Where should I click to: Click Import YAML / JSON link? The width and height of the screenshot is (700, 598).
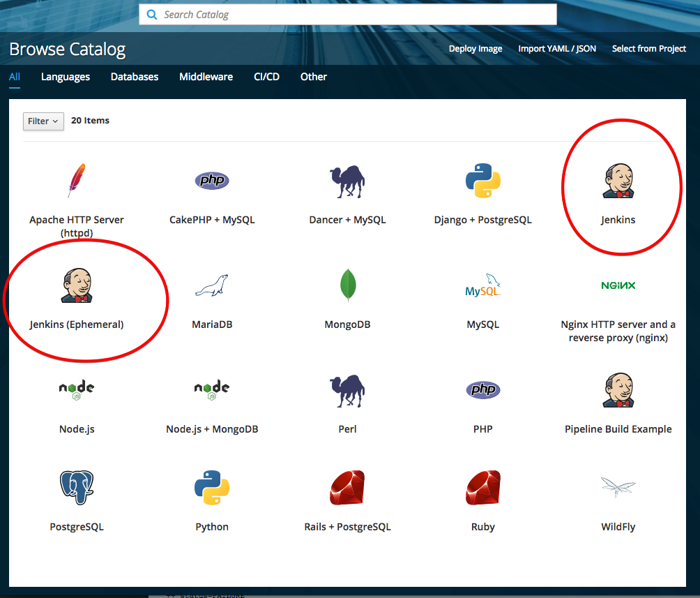pos(557,49)
